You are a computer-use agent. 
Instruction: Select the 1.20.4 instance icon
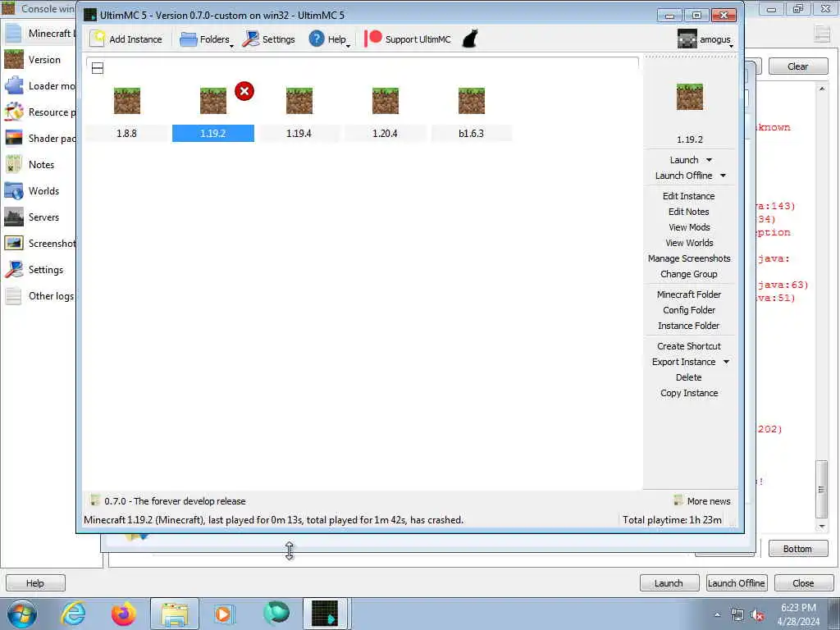coord(386,100)
